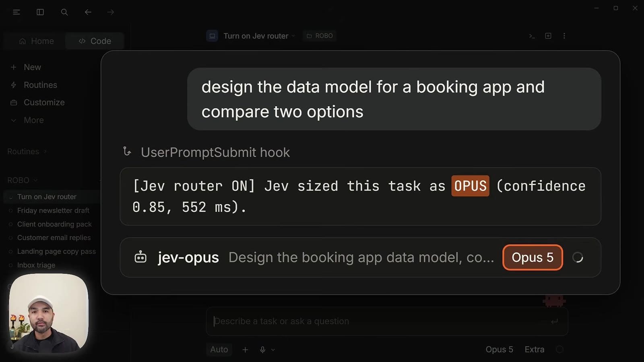Click the microphone icon for voice input
Viewport: 644px width, 362px height.
(x=262, y=350)
